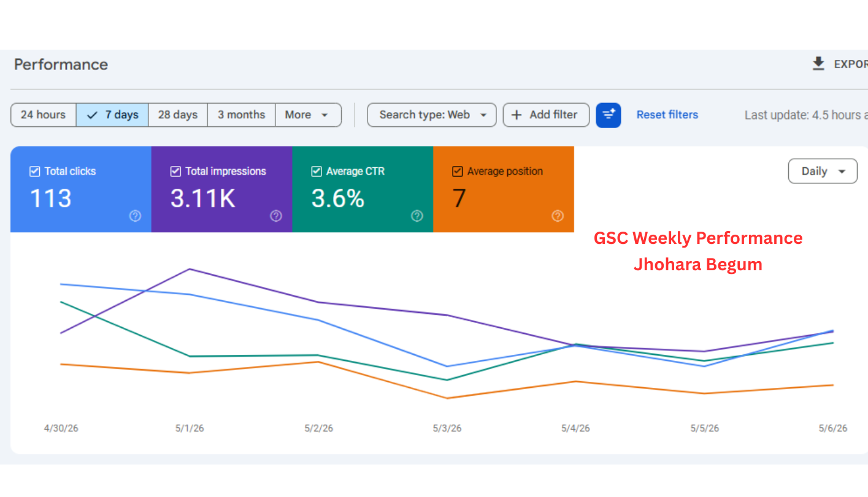Click the average position value 7
868x497 pixels.
click(x=459, y=199)
